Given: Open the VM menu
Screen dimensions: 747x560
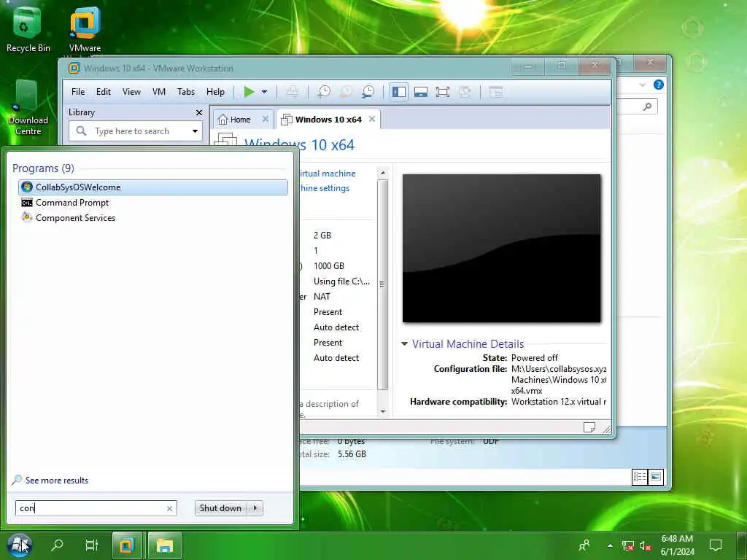Looking at the screenshot, I should 159,92.
